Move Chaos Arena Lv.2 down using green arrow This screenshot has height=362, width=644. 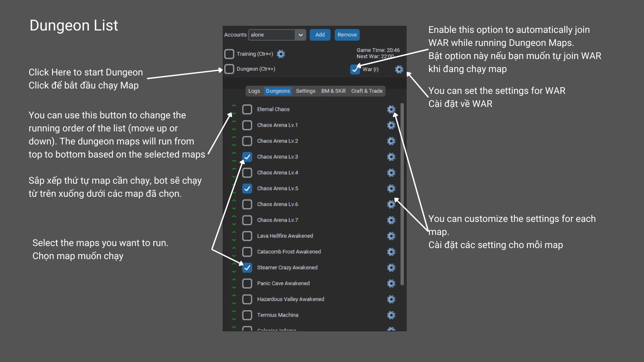tap(234, 145)
